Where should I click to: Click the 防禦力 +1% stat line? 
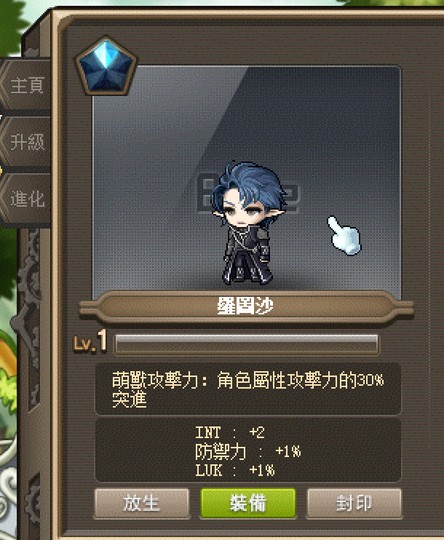click(x=248, y=451)
